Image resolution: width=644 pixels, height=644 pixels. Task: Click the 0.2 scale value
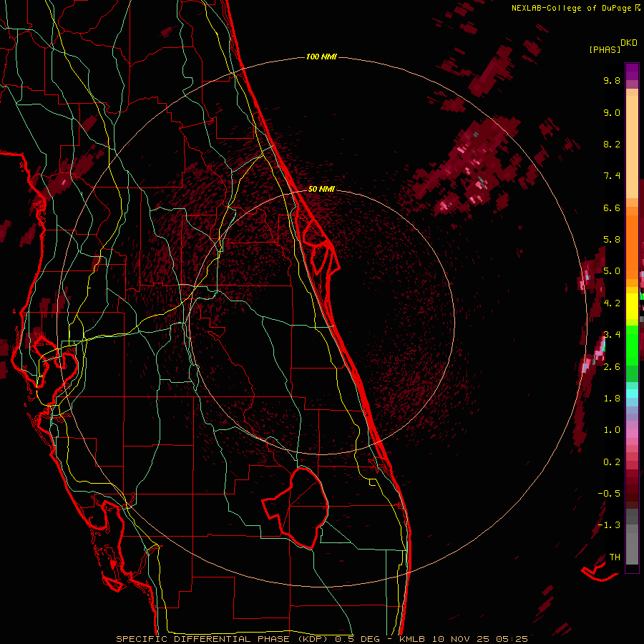[612, 462]
